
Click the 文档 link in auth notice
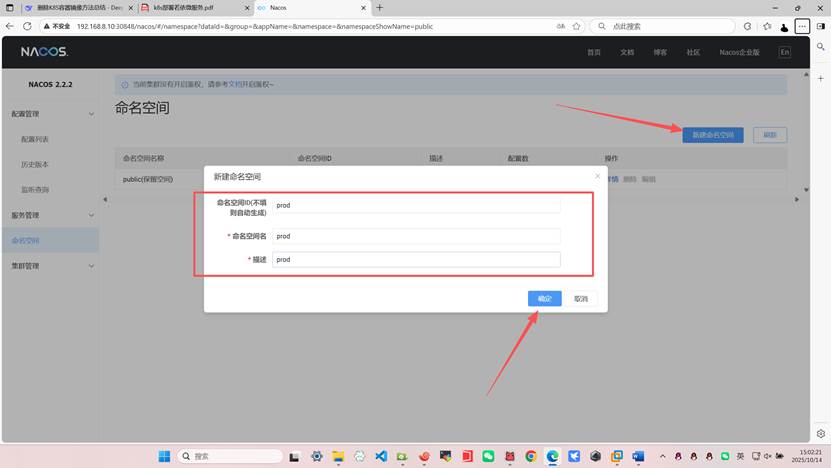[235, 84]
